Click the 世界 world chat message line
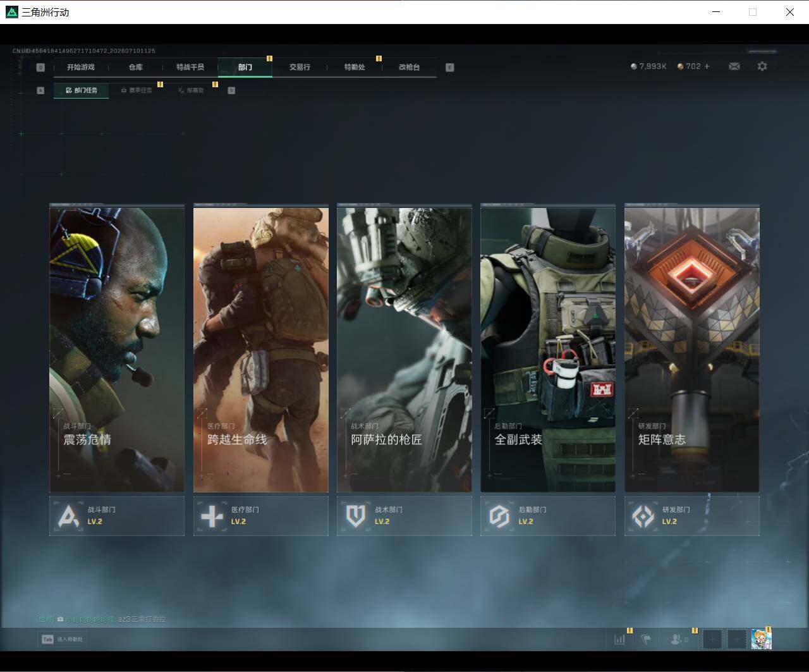This screenshot has width=809, height=672. [101, 619]
